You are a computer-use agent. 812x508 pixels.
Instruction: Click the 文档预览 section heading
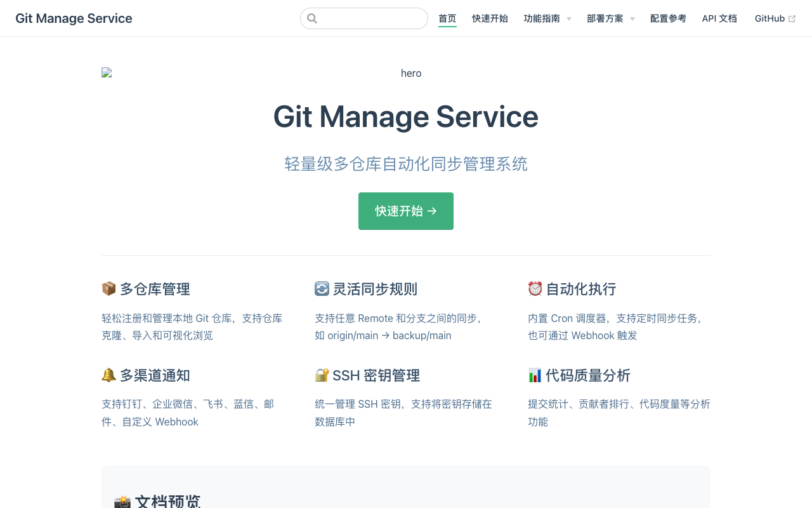pyautogui.click(x=167, y=502)
